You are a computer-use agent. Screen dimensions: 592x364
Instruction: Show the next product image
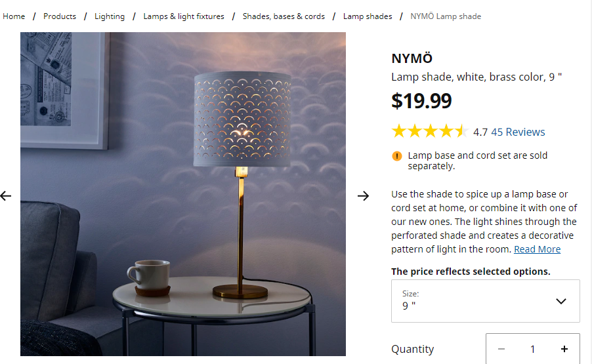click(x=363, y=195)
